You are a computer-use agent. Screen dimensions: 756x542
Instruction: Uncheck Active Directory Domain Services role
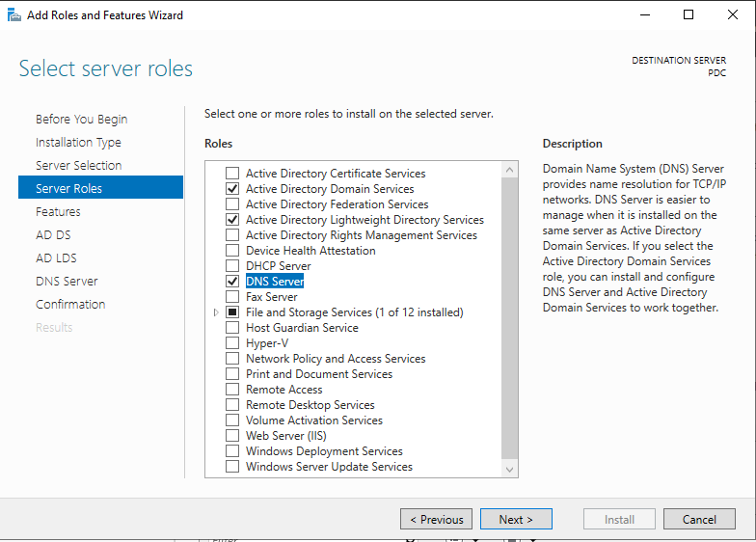232,189
